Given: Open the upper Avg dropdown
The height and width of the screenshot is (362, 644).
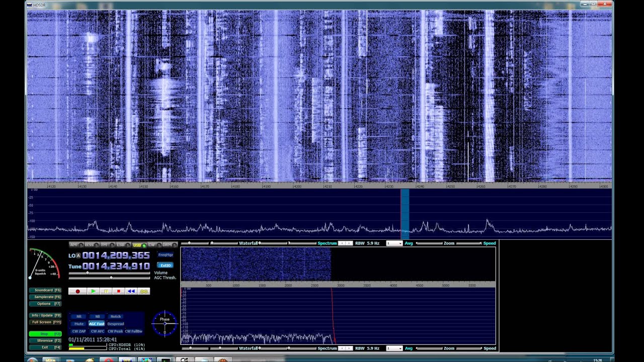Looking at the screenshot, I should pos(394,243).
